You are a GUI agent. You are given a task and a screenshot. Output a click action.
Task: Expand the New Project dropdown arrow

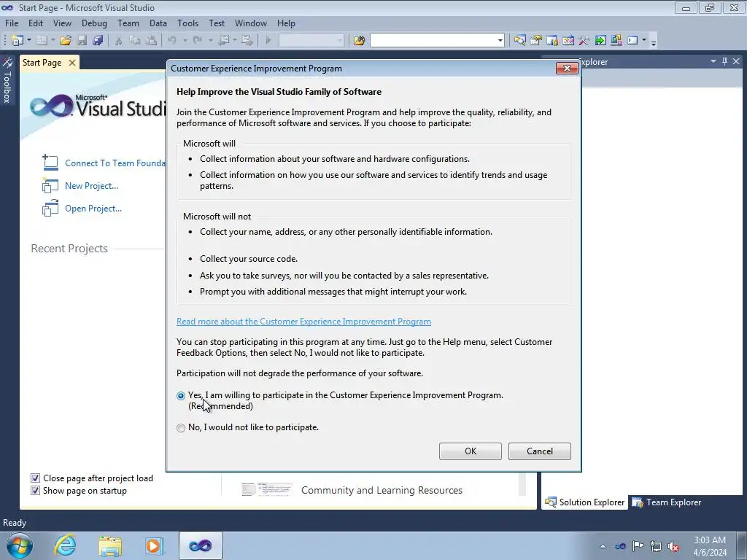pyautogui.click(x=29, y=41)
